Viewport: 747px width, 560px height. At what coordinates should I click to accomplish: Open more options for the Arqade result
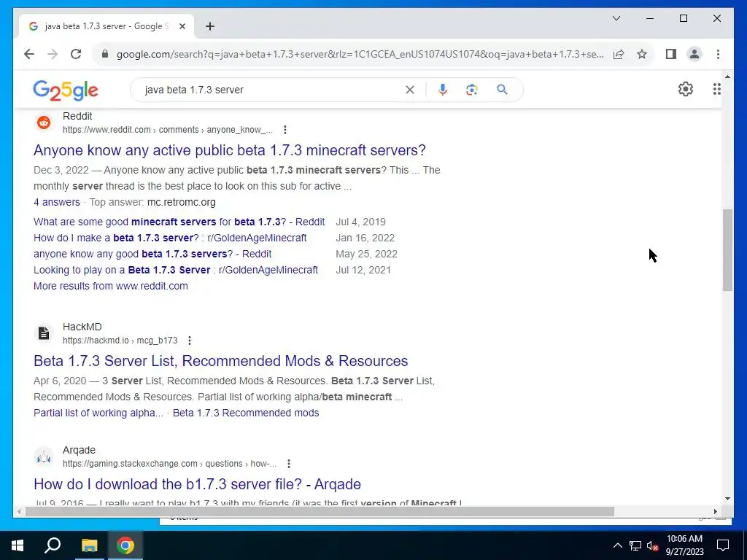click(289, 464)
